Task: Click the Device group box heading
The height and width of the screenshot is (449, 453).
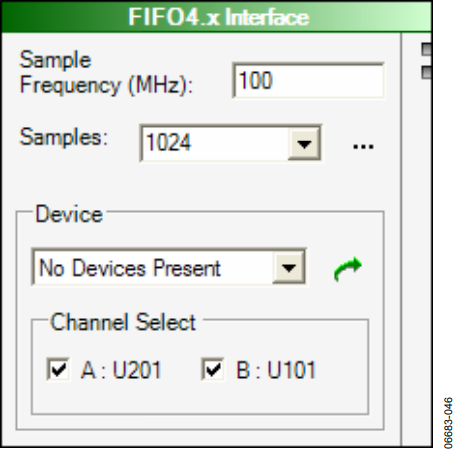Action: [69, 214]
